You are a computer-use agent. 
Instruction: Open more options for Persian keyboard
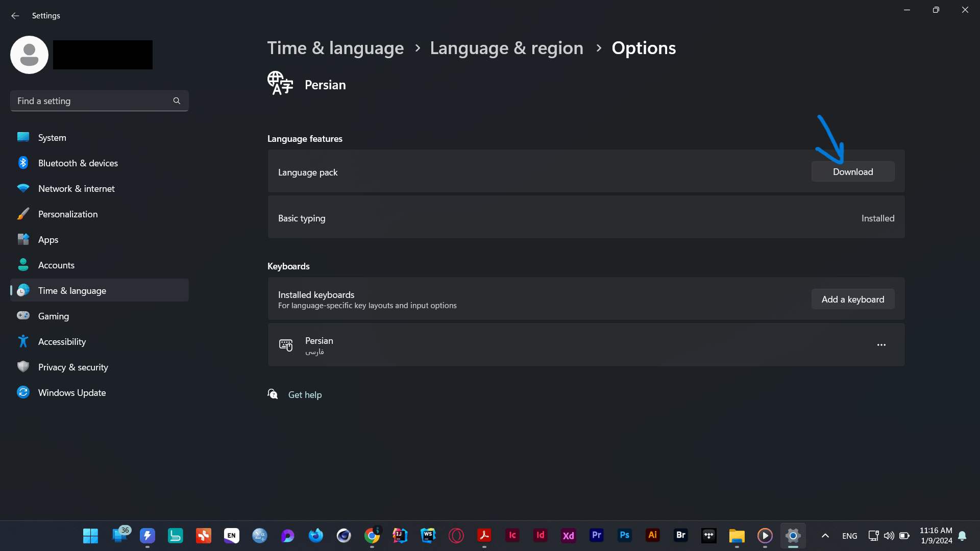pos(881,345)
